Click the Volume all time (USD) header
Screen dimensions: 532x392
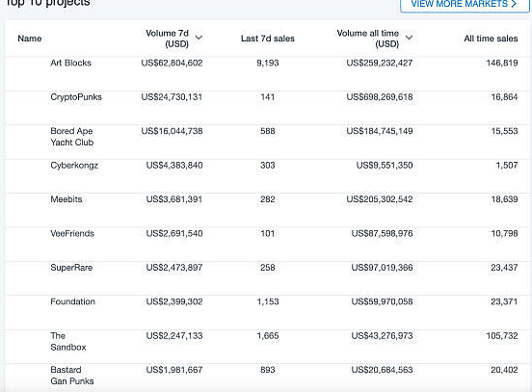tap(368, 39)
